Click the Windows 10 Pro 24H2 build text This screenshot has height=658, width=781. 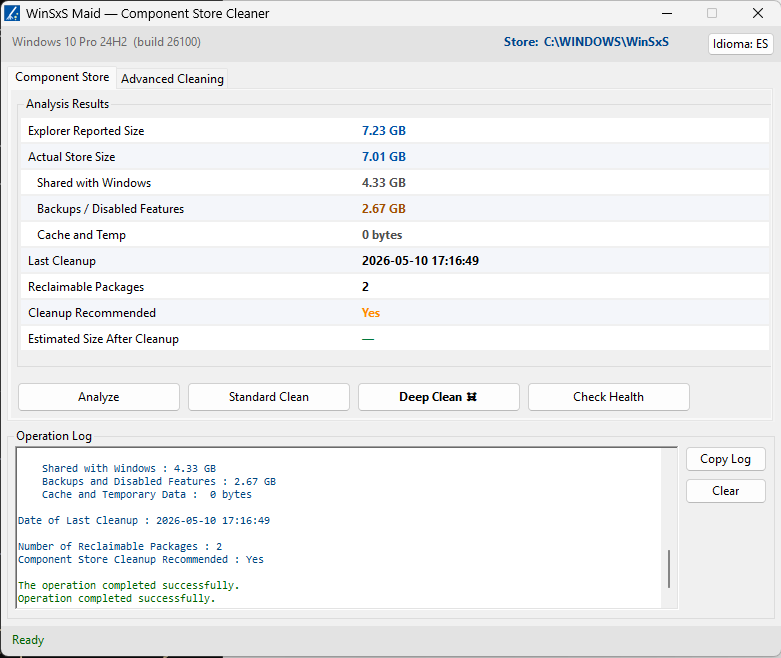(107, 42)
